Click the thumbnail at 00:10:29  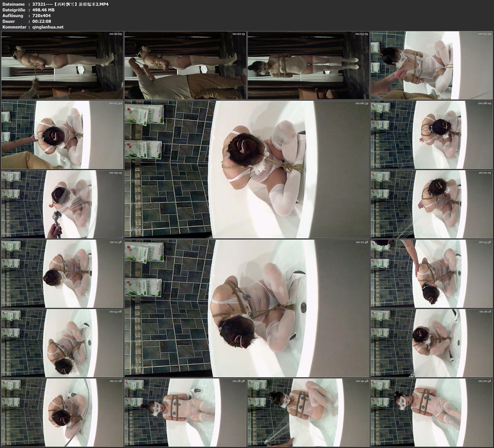[x=432, y=204]
